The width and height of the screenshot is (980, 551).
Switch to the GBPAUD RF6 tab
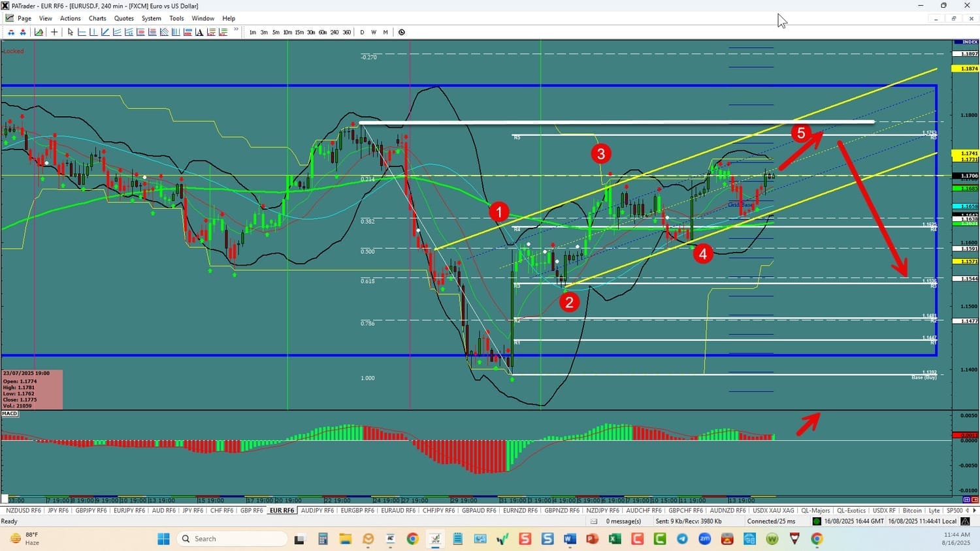(479, 511)
